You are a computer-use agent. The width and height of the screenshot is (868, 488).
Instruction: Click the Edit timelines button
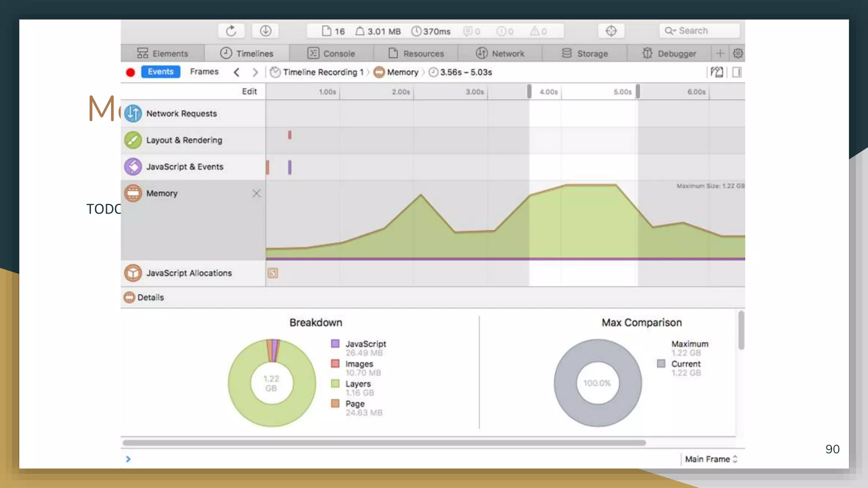tap(249, 91)
